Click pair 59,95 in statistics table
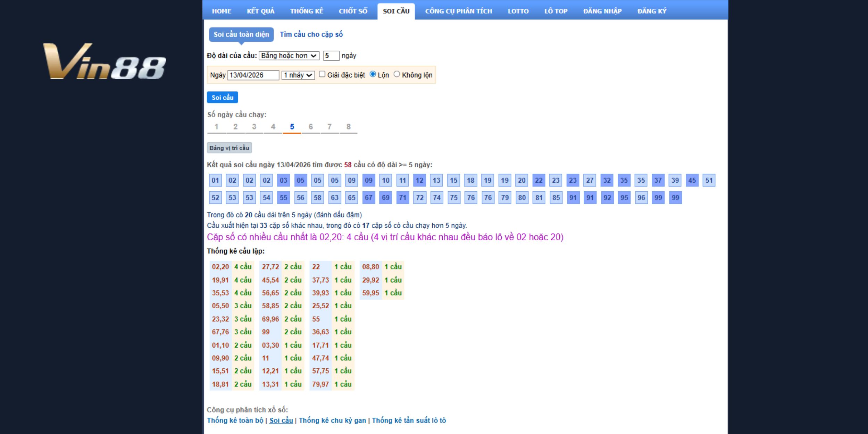This screenshot has height=434, width=868. [x=370, y=293]
